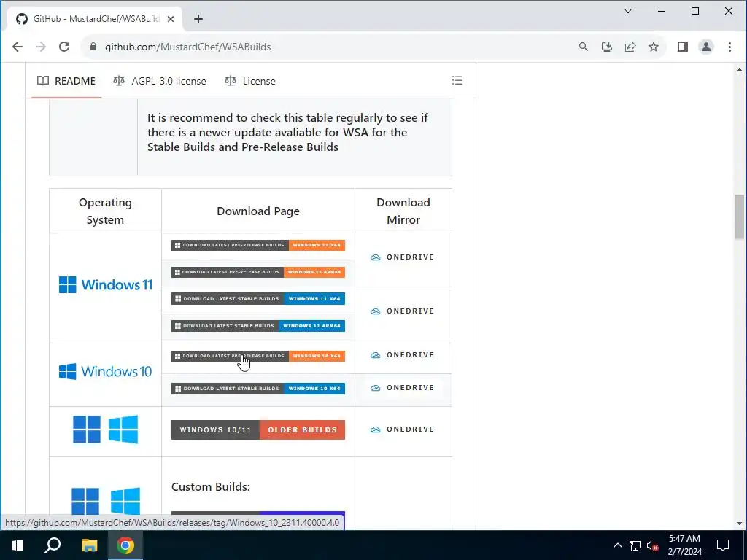The height and width of the screenshot is (560, 747).
Task: Open Chrome side panel
Action: click(683, 47)
